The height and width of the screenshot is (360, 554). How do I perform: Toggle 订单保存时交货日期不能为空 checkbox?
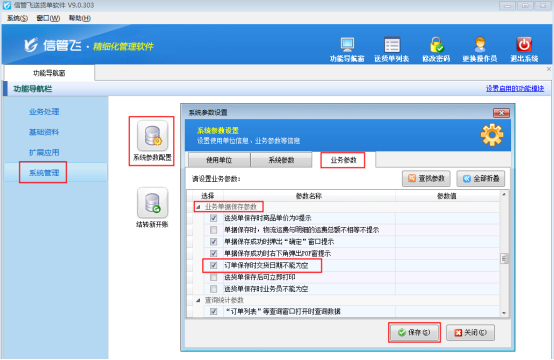[213, 265]
